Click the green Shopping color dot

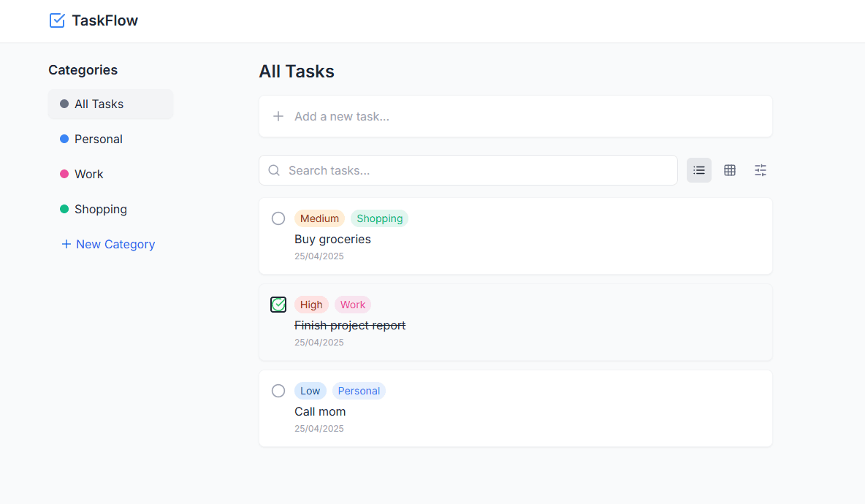(64, 209)
